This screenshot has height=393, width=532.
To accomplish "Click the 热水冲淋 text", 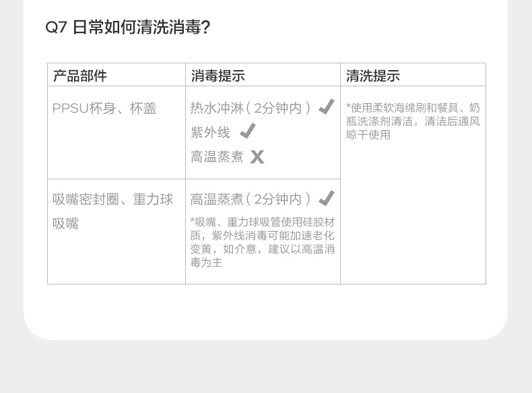I will [217, 108].
